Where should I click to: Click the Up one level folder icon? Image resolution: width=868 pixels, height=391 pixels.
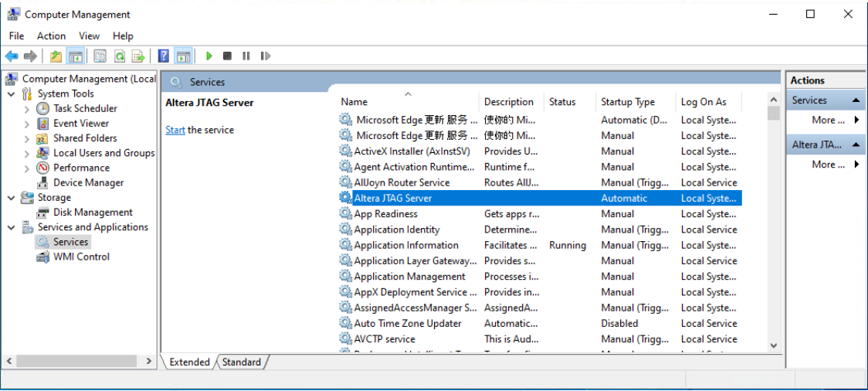56,56
